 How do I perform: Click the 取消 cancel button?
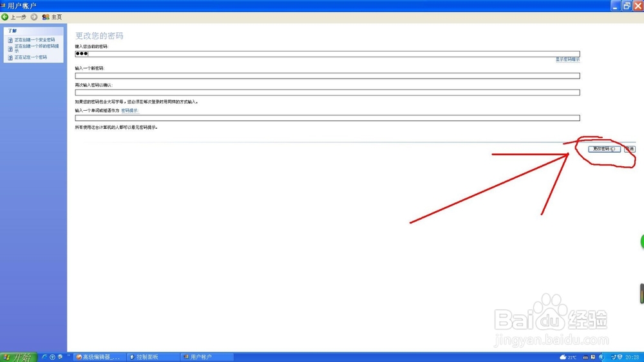pyautogui.click(x=630, y=149)
